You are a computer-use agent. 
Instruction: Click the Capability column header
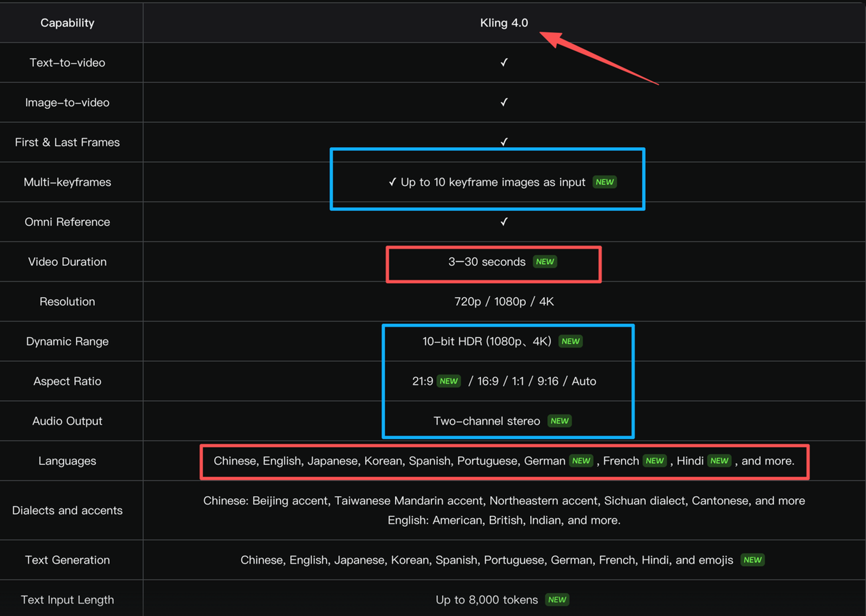point(67,23)
